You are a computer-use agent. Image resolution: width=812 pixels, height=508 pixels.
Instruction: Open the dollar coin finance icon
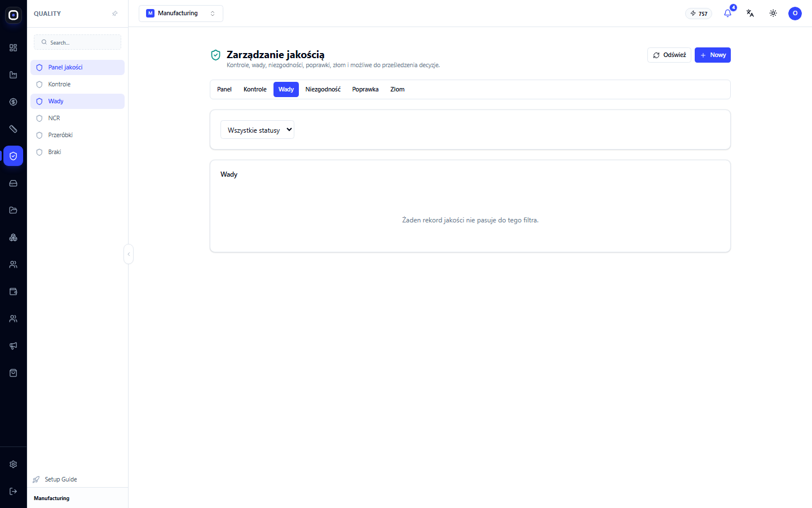click(x=14, y=102)
